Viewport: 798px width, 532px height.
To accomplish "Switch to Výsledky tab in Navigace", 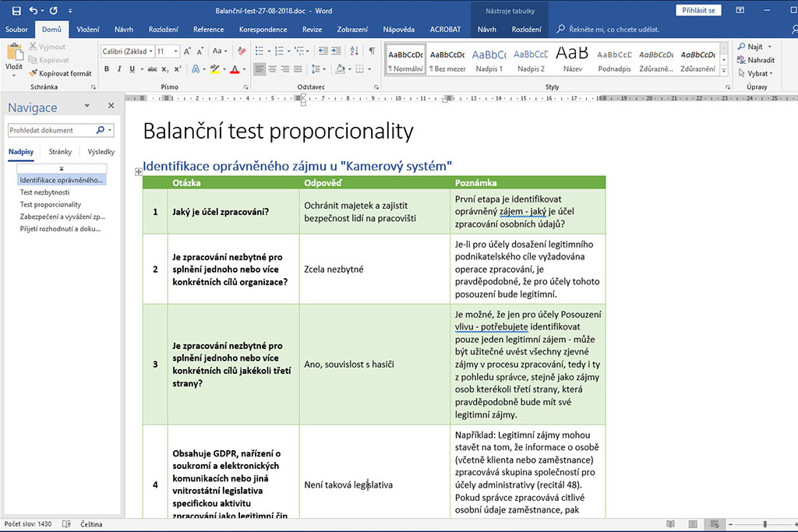I will coord(101,152).
